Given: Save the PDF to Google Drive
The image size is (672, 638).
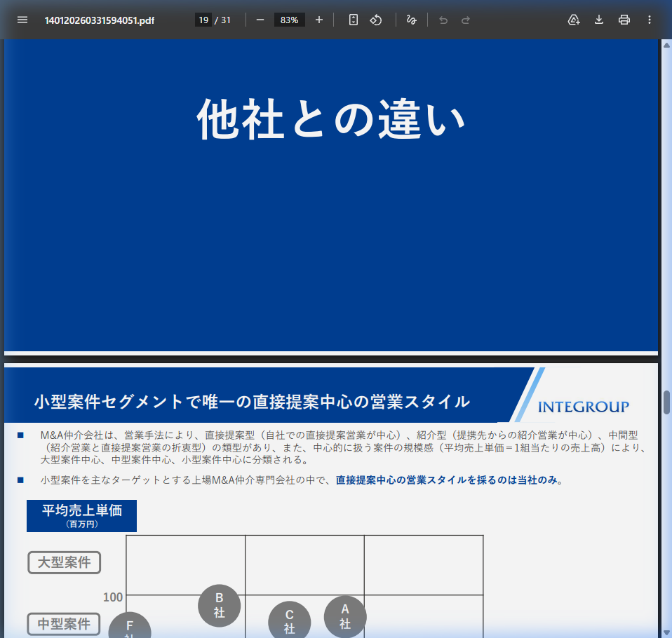Looking at the screenshot, I should [574, 20].
